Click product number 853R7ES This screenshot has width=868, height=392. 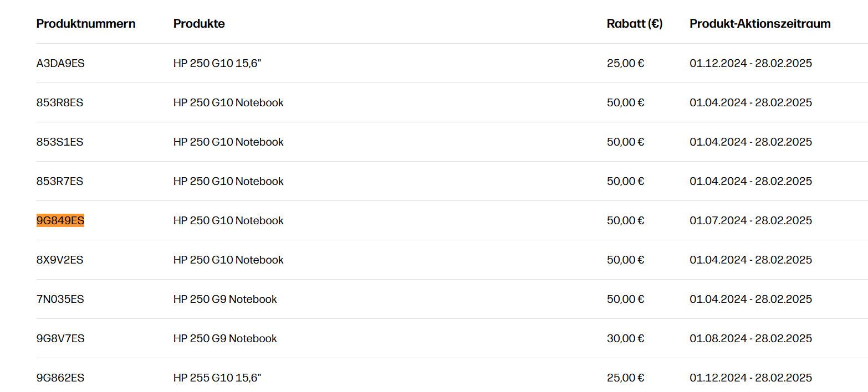(60, 182)
